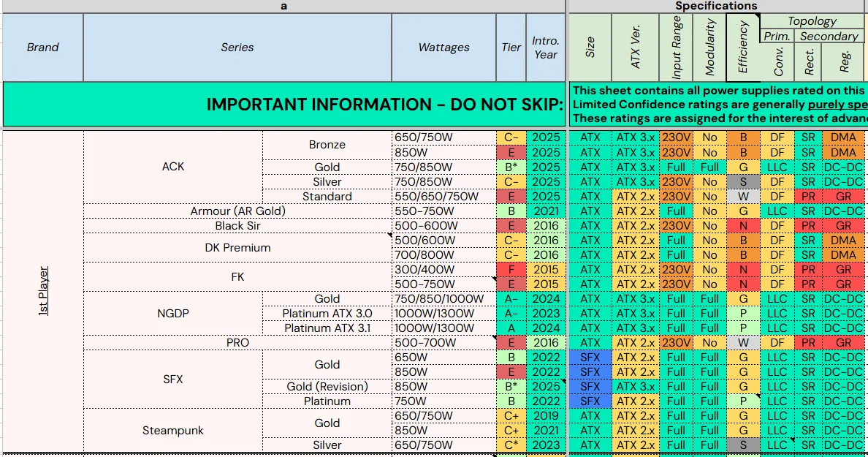
Task: Select the ATX Ver. header cell
Action: click(636, 48)
